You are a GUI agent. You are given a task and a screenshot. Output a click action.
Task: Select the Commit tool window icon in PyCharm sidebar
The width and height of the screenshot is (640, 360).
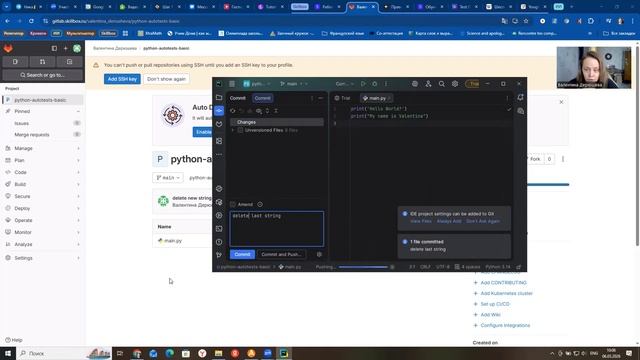[219, 111]
